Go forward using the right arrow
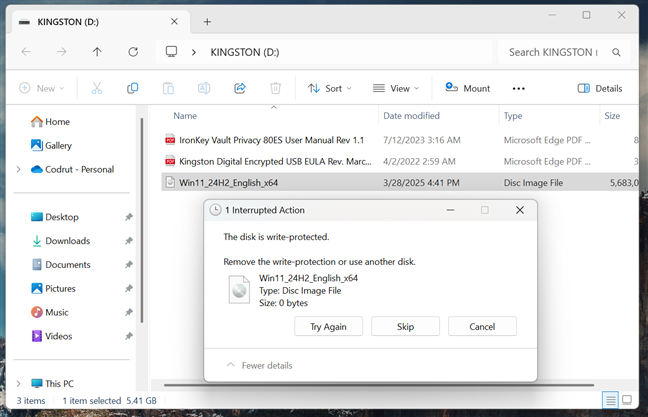 tap(62, 52)
